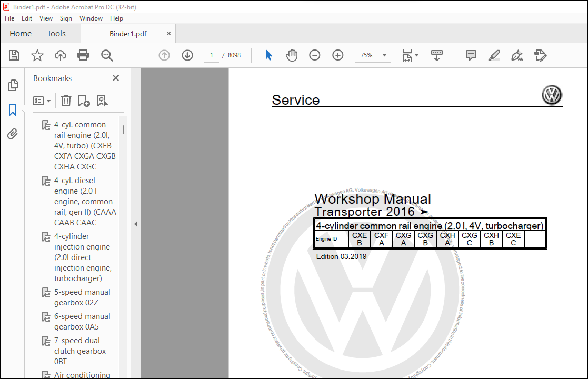Screen dimensions: 588x379
Task: Add file to starred with star icon
Action: tap(37, 55)
